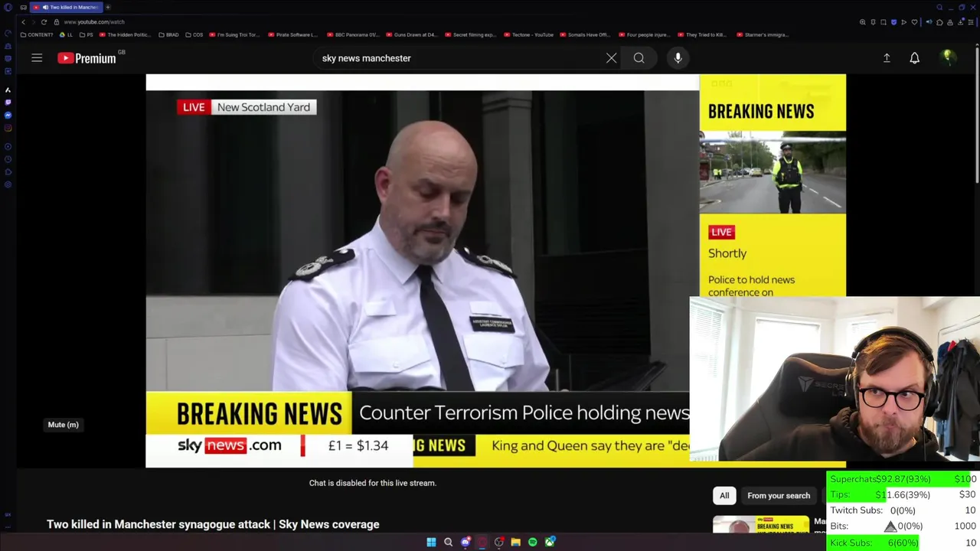
Task: Click the heart bookmark icon in toolbar
Action: 914,22
